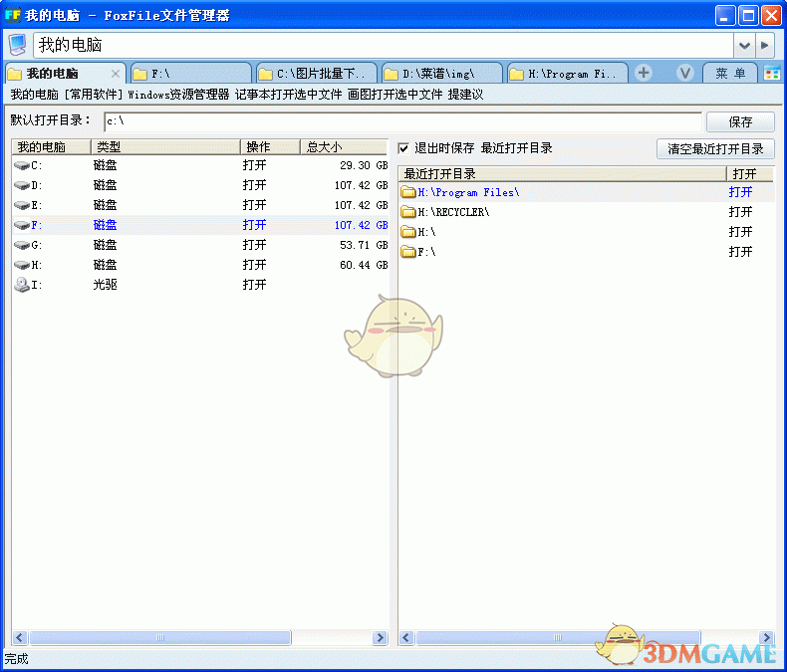Click 打开 for H:\RECYCLER\

tap(740, 212)
